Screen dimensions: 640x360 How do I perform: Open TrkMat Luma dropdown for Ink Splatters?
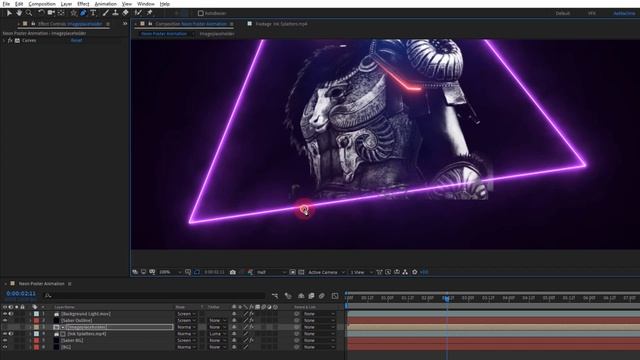[217, 334]
